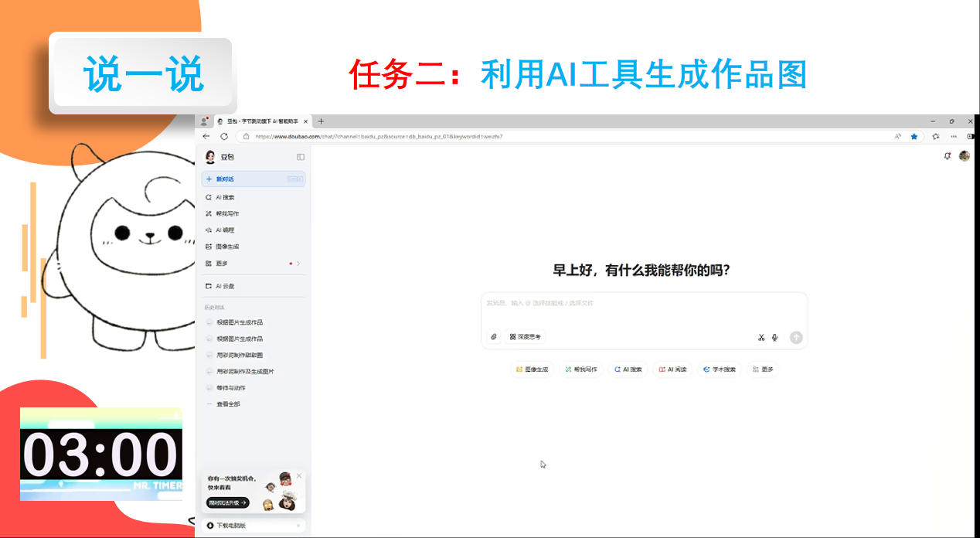The width and height of the screenshot is (980, 538).
Task: Close the lottery promotion popup card
Action: pos(299,475)
